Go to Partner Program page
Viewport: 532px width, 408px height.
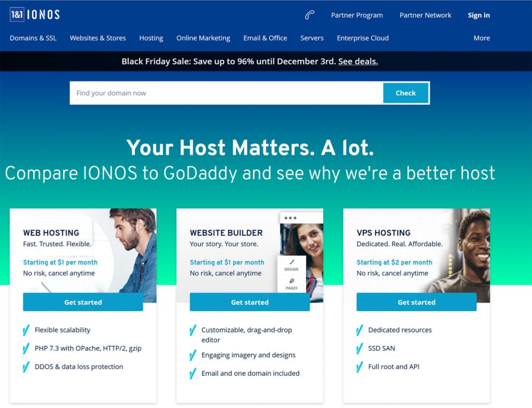(x=357, y=15)
